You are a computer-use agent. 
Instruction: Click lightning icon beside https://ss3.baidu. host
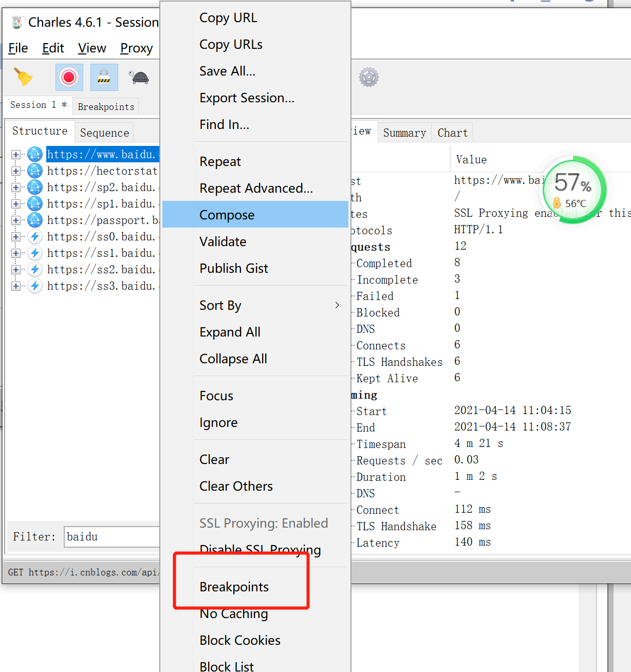[x=35, y=286]
